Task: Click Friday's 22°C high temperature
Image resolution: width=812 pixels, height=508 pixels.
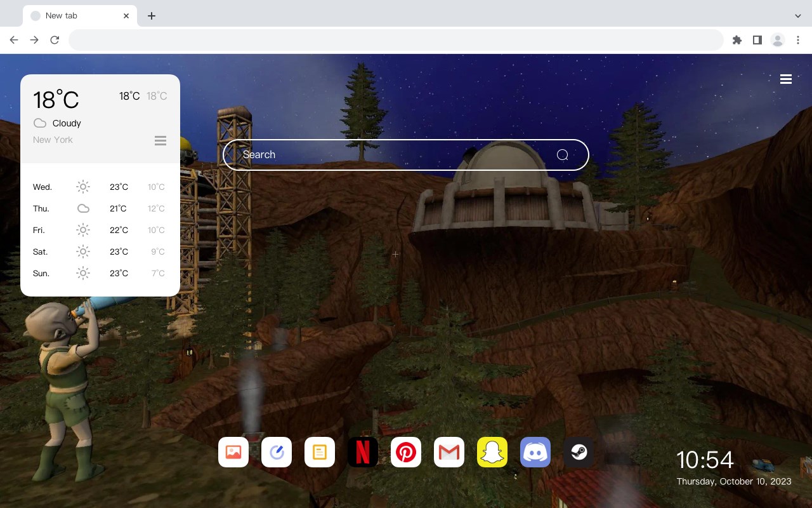Action: (119, 230)
